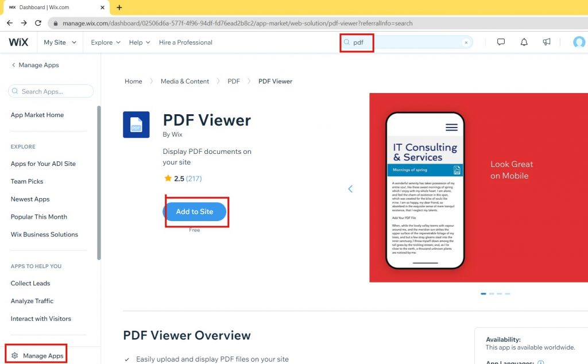This screenshot has height=364, width=588.
Task: Open Popular This Month
Action: [39, 216]
